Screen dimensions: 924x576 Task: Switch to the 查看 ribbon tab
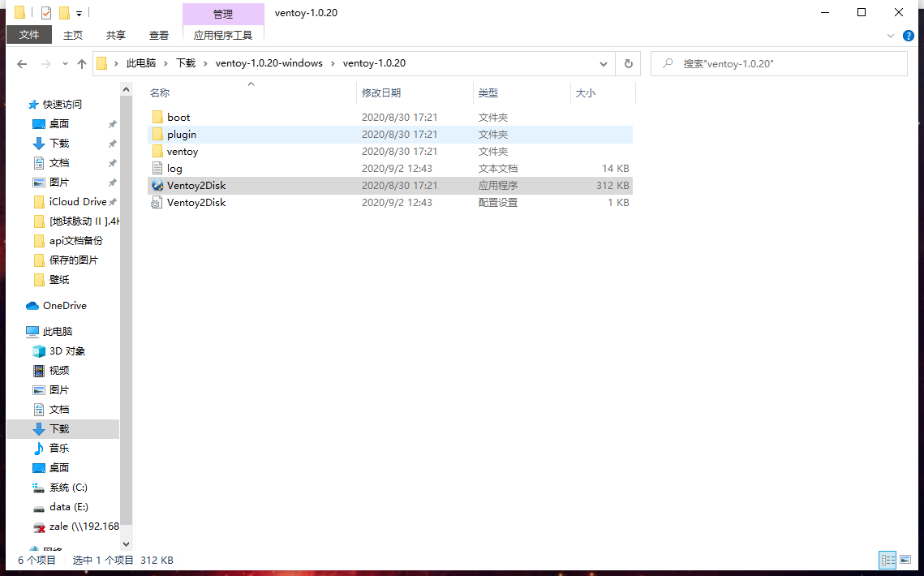point(158,36)
